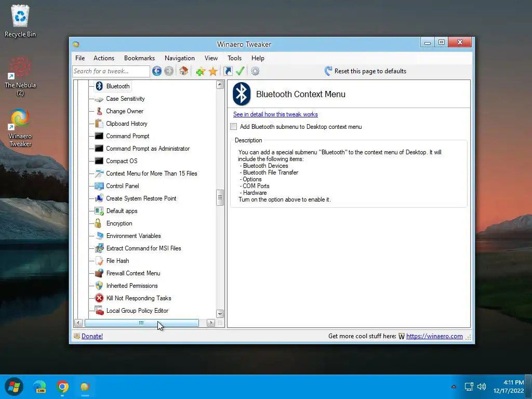This screenshot has width=532, height=399.
Task: Enable Add Bluetooth submenu to Desktop checkbox
Action: [x=233, y=127]
